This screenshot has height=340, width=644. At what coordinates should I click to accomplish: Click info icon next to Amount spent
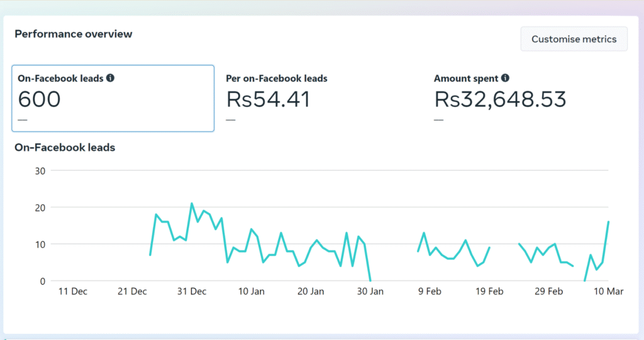505,79
